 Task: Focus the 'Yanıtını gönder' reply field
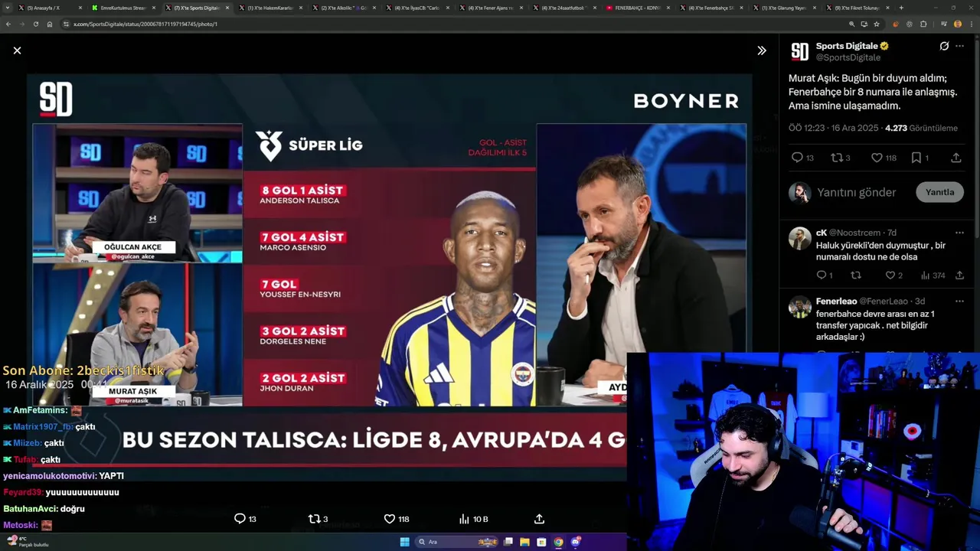click(856, 192)
